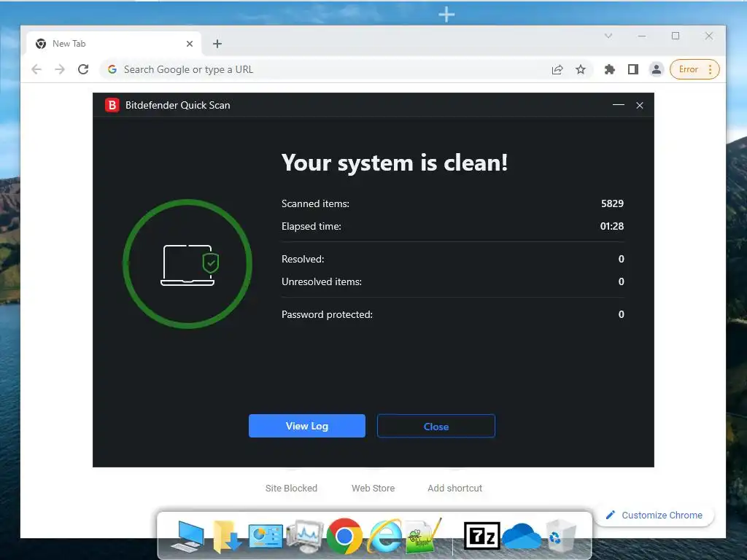Open the Web Store shortcut
Screen dimensions: 747x560
[373, 488]
